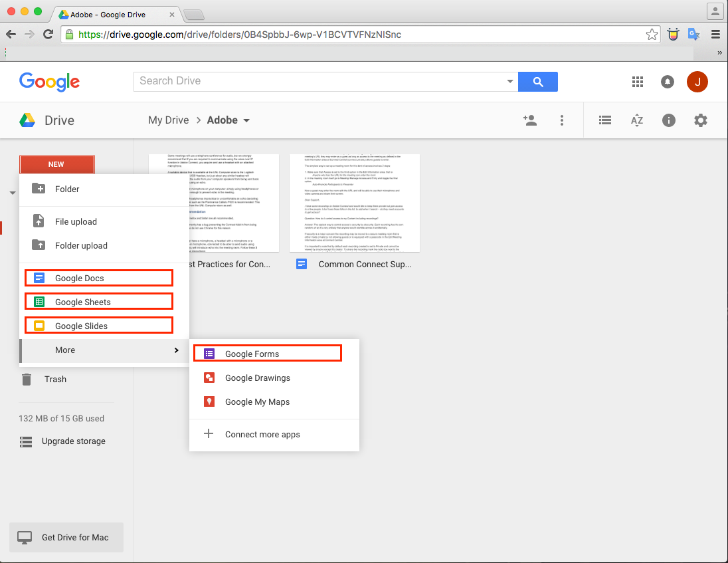The height and width of the screenshot is (563, 728).
Task: Open the notifications bell
Action: coord(667,82)
